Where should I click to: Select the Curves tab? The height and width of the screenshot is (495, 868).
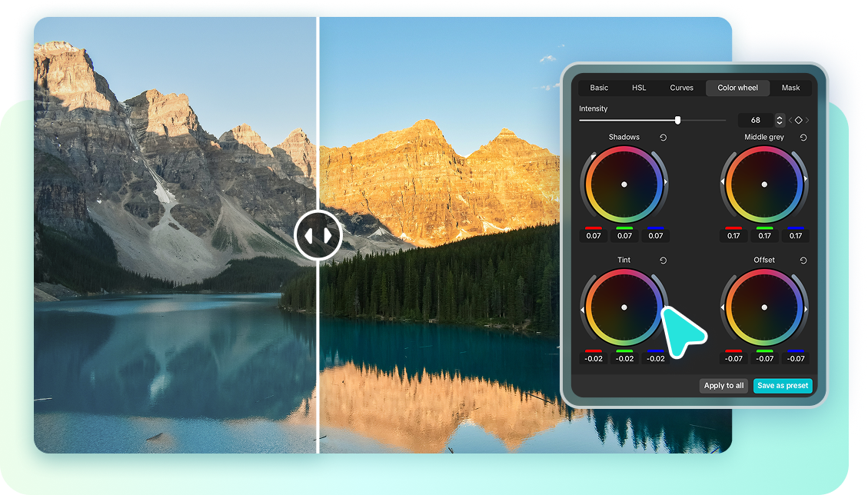(682, 88)
